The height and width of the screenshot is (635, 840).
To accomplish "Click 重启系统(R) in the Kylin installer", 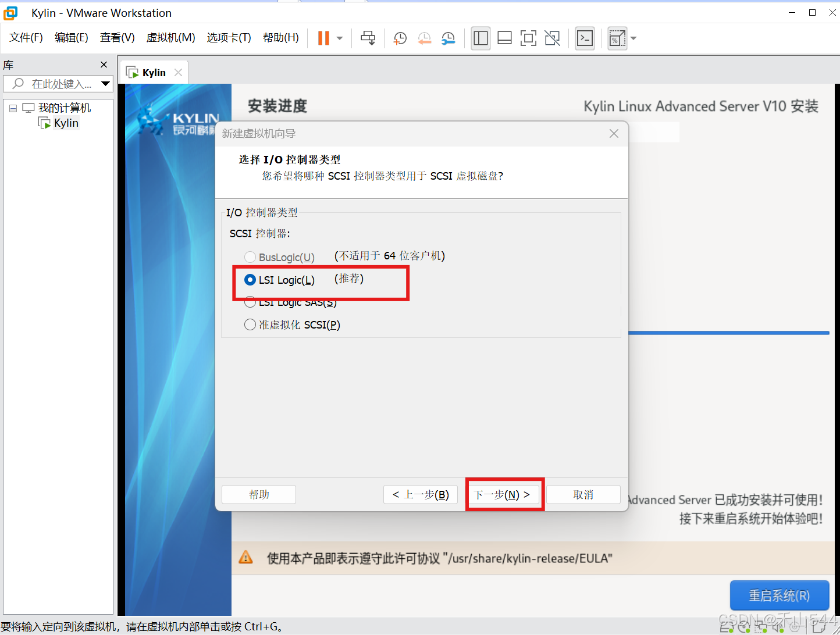I will tap(780, 595).
